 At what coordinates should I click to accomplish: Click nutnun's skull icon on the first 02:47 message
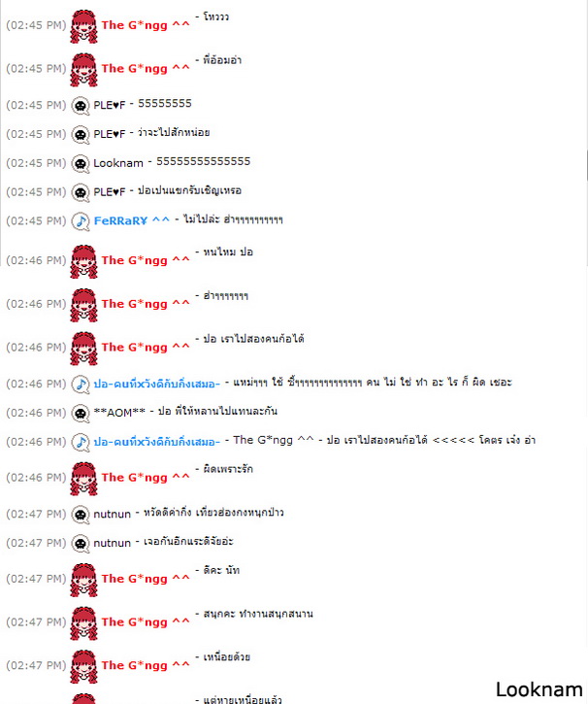(x=81, y=514)
